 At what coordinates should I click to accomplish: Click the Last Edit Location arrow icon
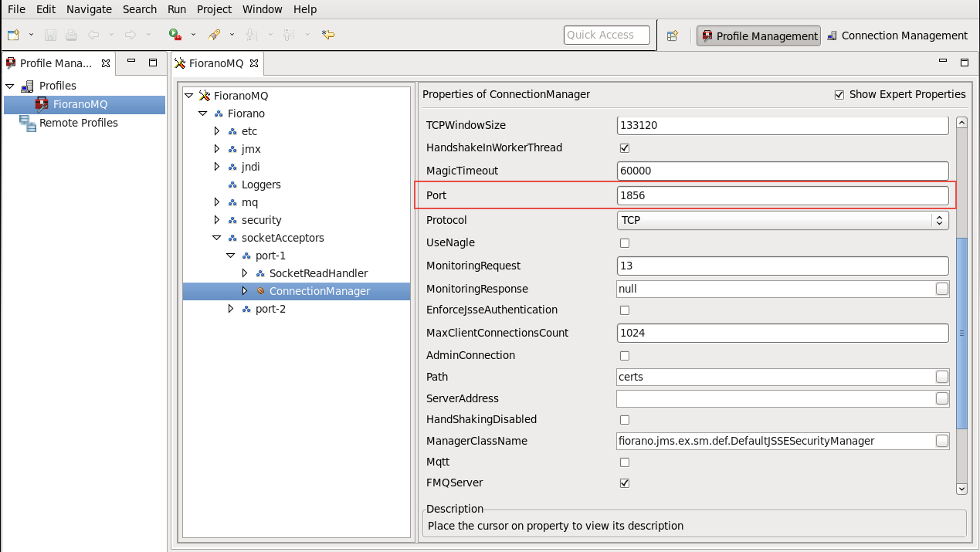coord(328,35)
